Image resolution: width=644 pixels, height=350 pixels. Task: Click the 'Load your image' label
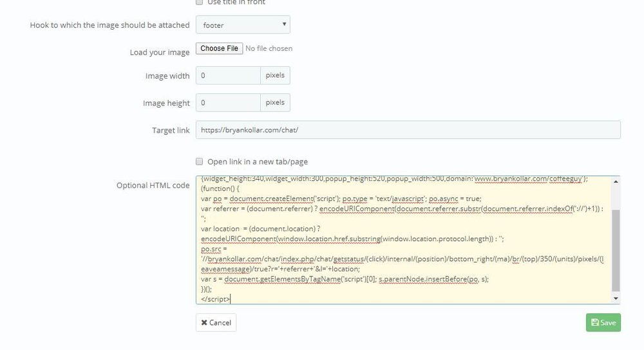160,52
